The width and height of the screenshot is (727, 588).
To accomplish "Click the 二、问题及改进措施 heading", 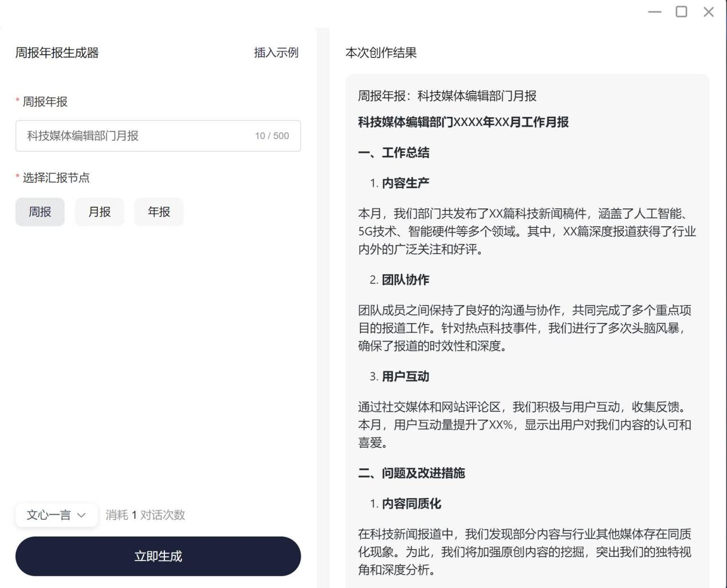I will (x=411, y=473).
